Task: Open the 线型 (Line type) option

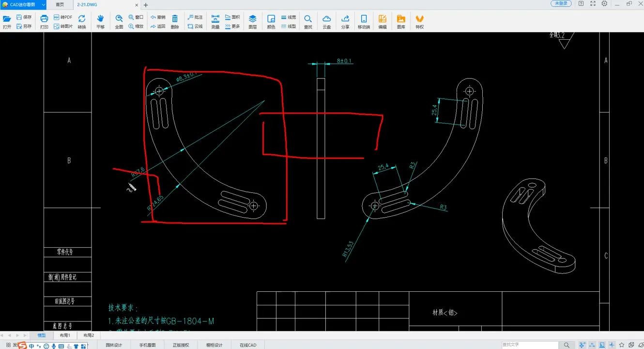Action: 289,26
